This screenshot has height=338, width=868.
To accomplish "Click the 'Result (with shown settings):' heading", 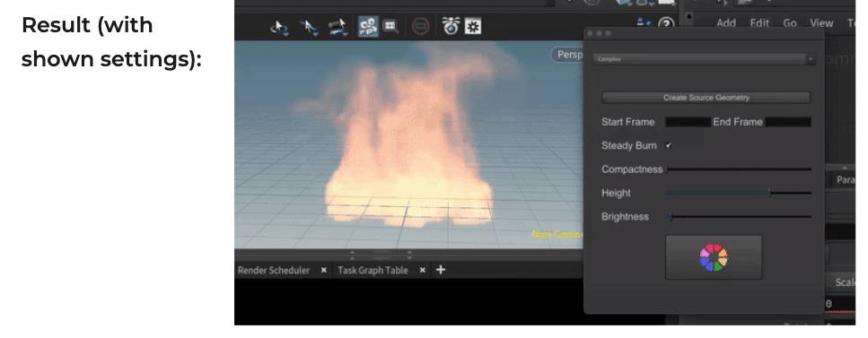I will coord(111,41).
